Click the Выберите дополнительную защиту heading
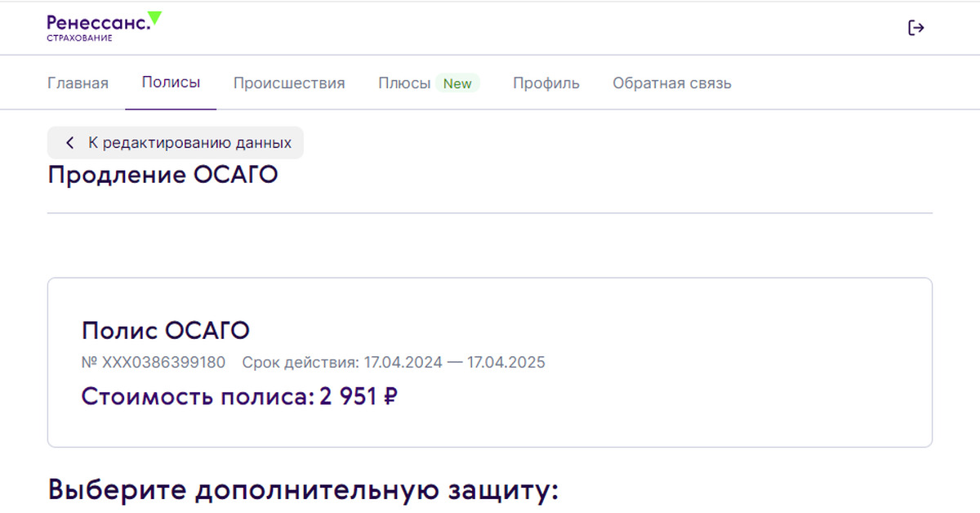 (x=303, y=490)
